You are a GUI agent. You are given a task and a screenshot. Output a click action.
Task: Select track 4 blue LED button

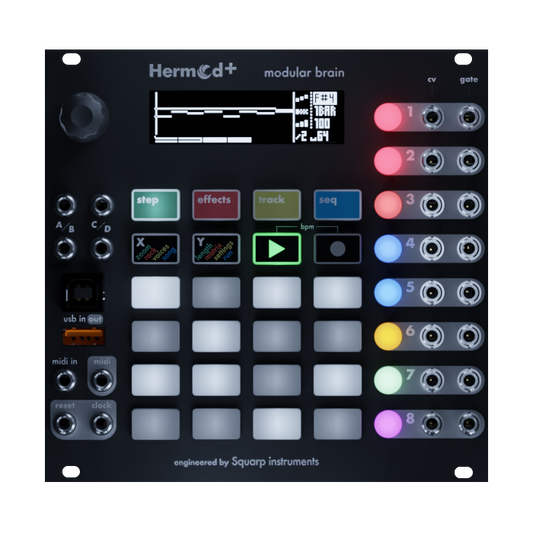(x=388, y=248)
